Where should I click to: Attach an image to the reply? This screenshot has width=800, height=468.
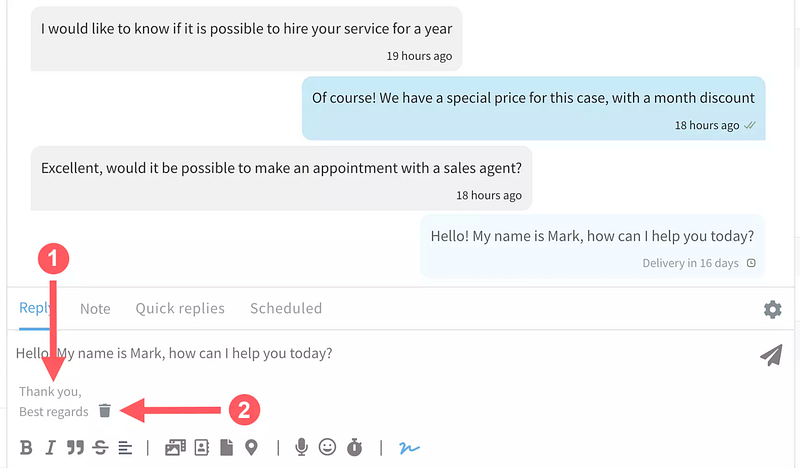point(175,448)
